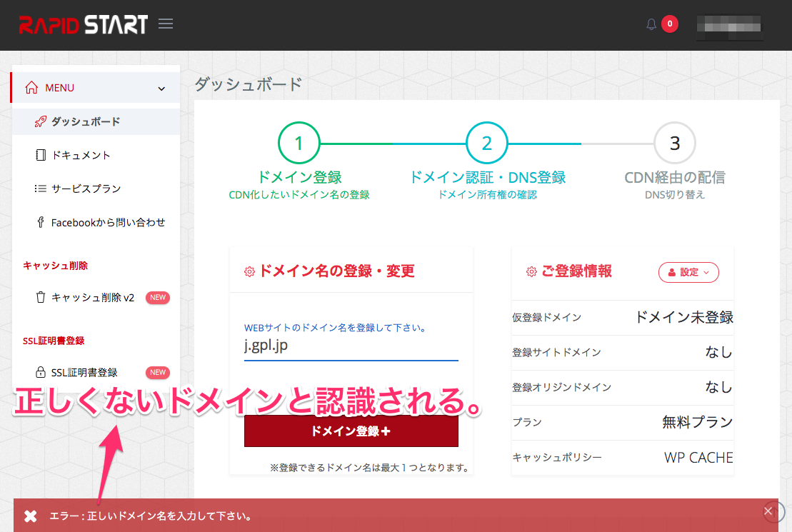Click the domain name input field
Image resolution: width=792 pixels, height=532 pixels.
(351, 346)
